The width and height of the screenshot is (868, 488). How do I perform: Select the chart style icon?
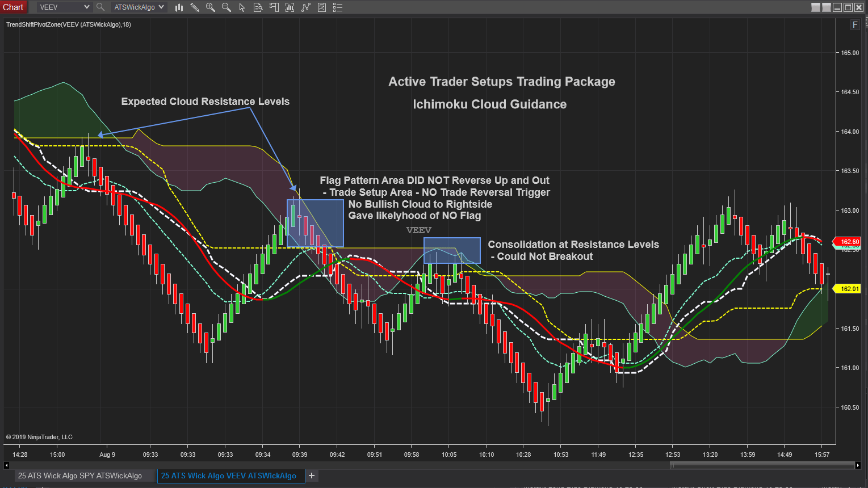click(179, 7)
